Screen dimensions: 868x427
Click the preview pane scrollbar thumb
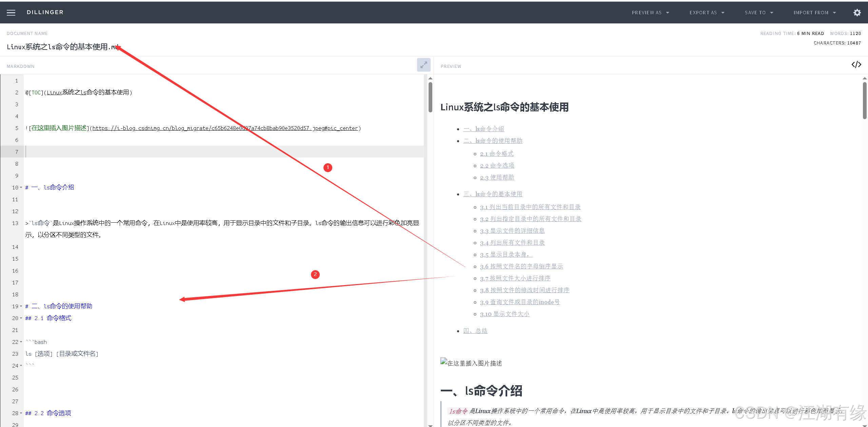coord(864,100)
